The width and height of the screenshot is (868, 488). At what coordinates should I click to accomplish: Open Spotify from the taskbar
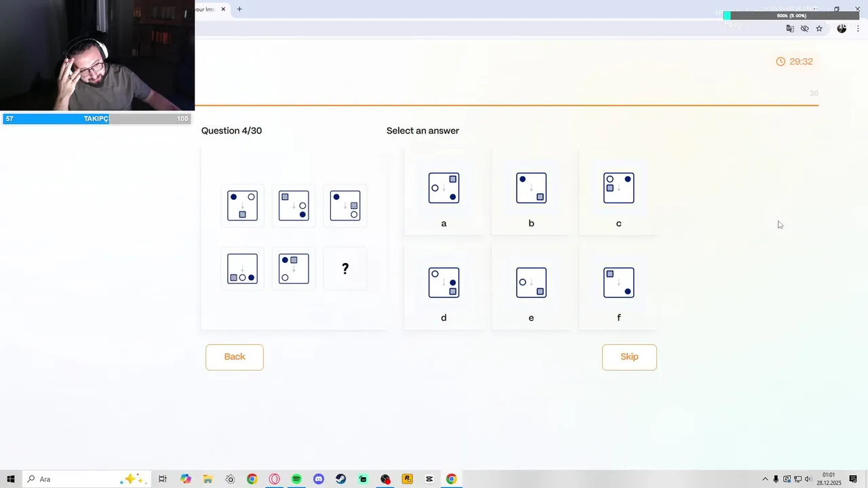pyautogui.click(x=296, y=479)
